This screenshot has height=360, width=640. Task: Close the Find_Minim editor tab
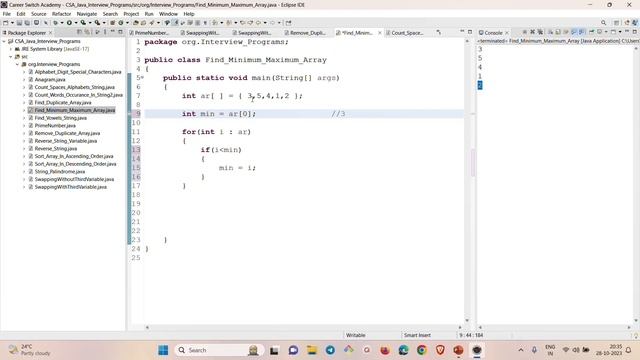pyautogui.click(x=380, y=33)
